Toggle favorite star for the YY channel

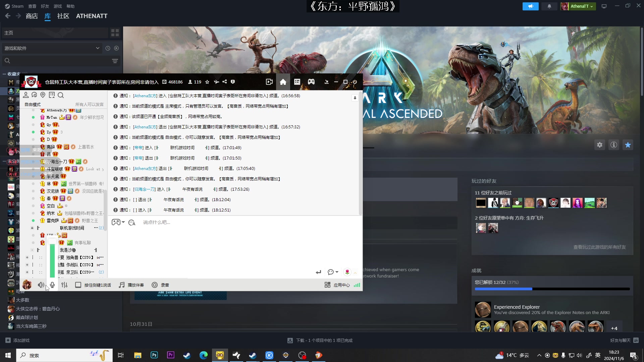[x=207, y=82]
